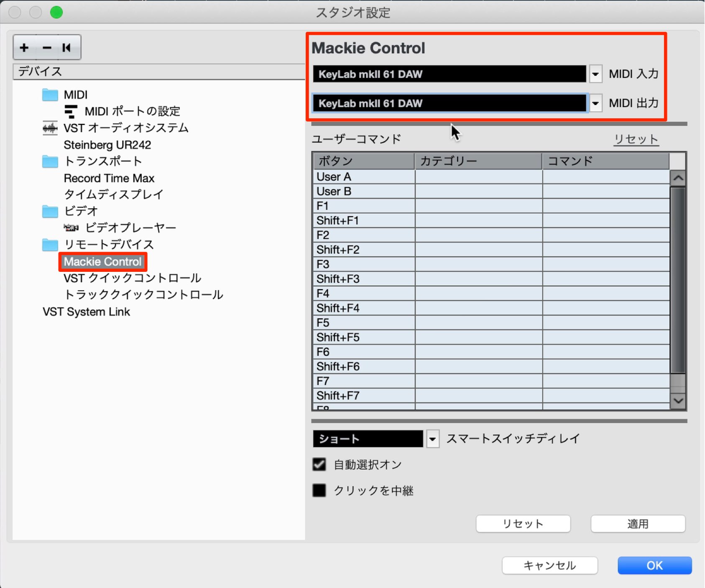Select the F4 button row
This screenshot has width=705, height=588.
[491, 294]
